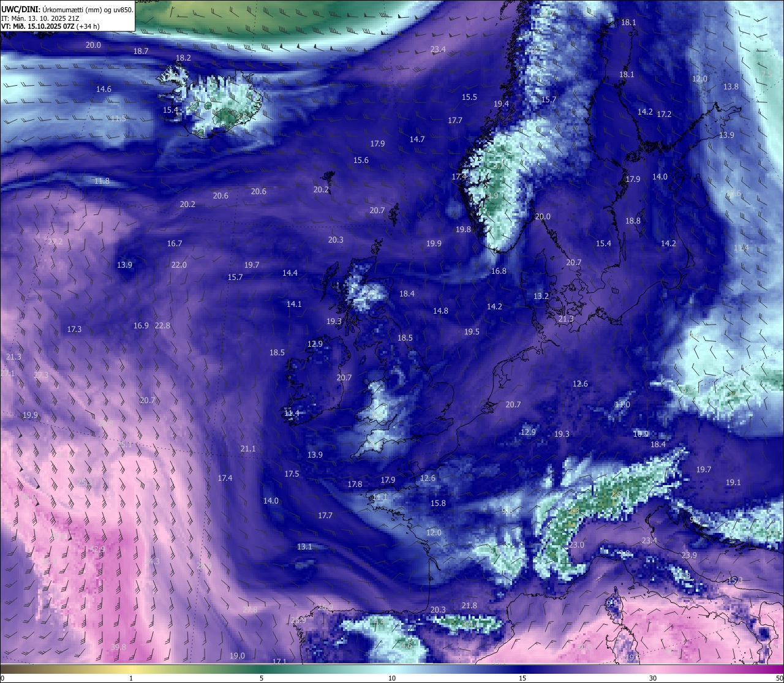The width and height of the screenshot is (784, 683).
Task: Click the color scale tick label '30'
Action: click(x=653, y=678)
